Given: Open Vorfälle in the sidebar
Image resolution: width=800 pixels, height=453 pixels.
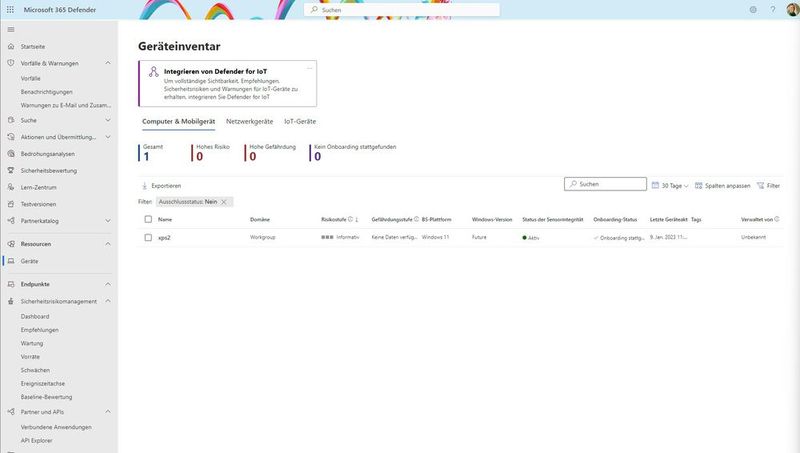Looking at the screenshot, I should pos(31,79).
